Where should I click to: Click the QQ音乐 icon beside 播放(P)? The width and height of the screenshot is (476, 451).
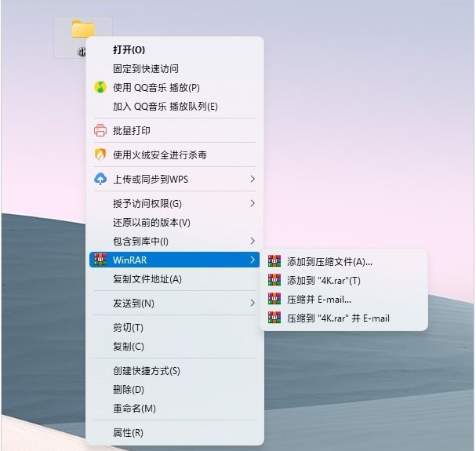(100, 88)
